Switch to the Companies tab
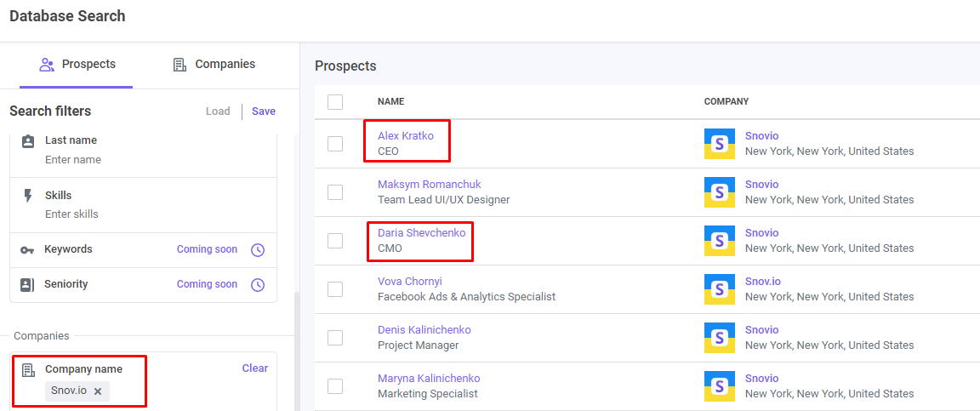Screen dimensions: 980x411 point(214,65)
